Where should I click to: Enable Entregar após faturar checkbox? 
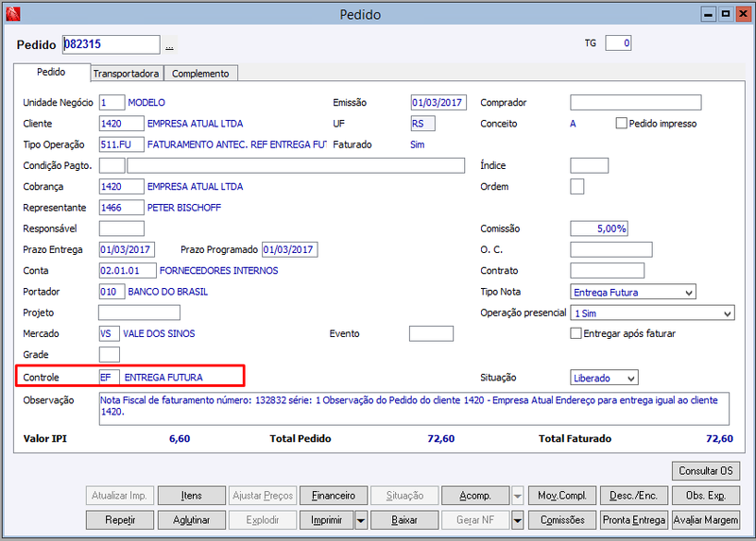pyautogui.click(x=576, y=333)
